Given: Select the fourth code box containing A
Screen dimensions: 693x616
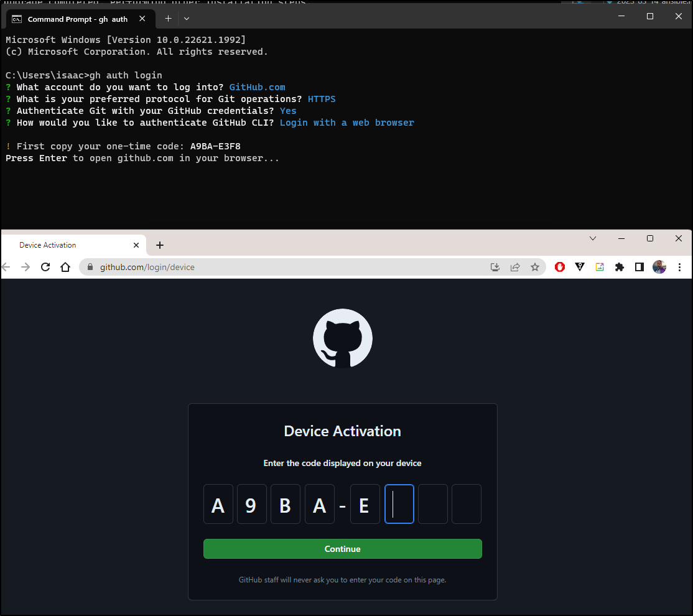Looking at the screenshot, I should point(320,504).
